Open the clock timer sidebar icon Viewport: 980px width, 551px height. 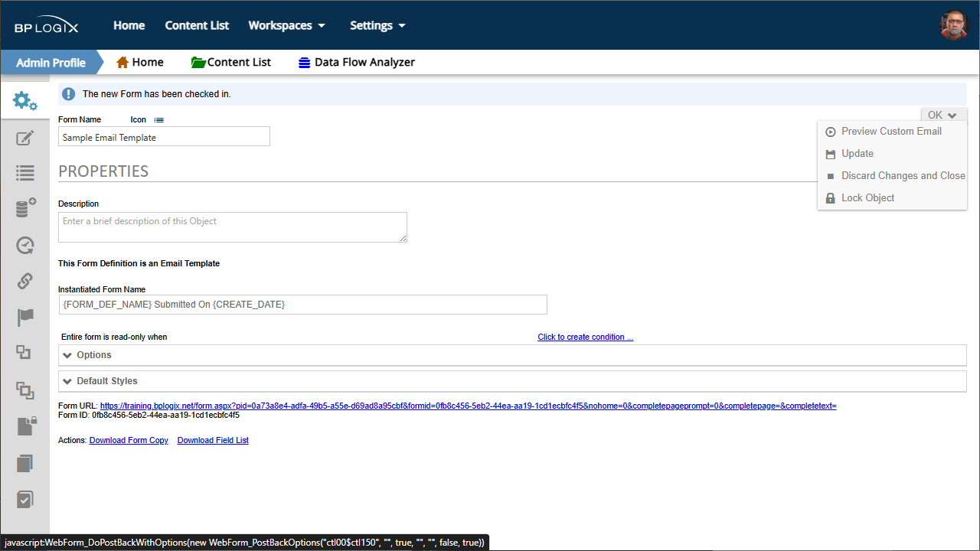click(x=25, y=245)
